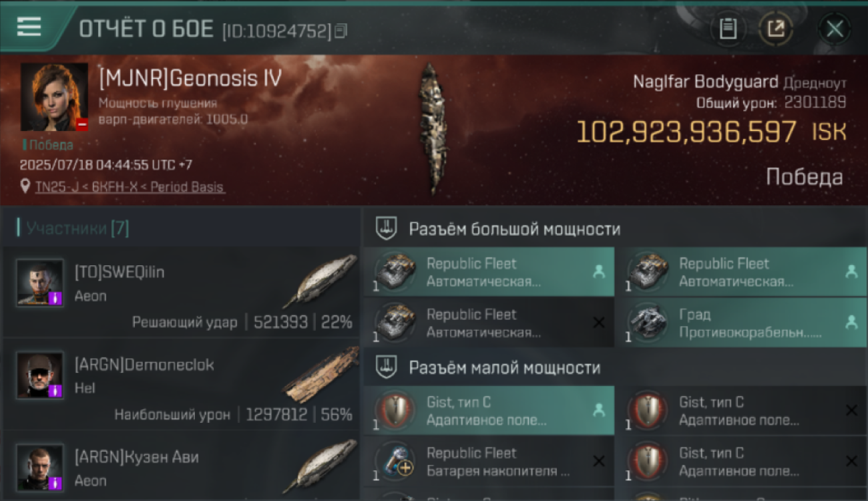Click the Aeon ship of SWEQilin
868x501 pixels.
click(x=319, y=281)
